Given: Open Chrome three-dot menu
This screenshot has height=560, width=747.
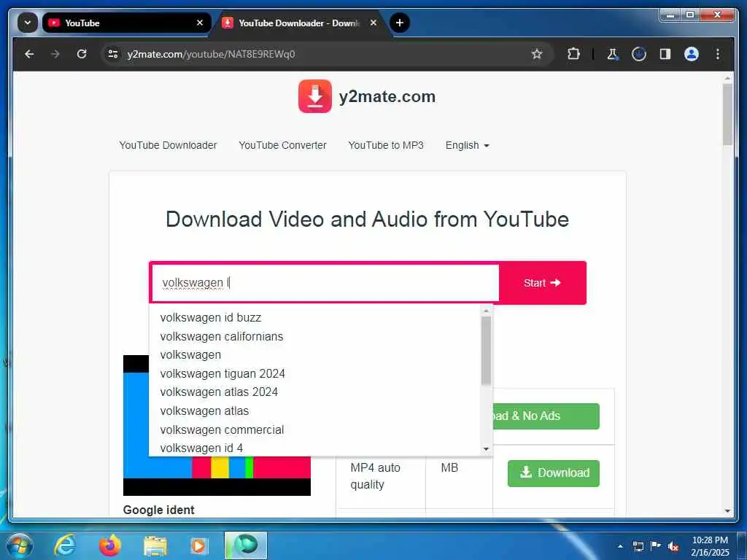Looking at the screenshot, I should click(718, 54).
